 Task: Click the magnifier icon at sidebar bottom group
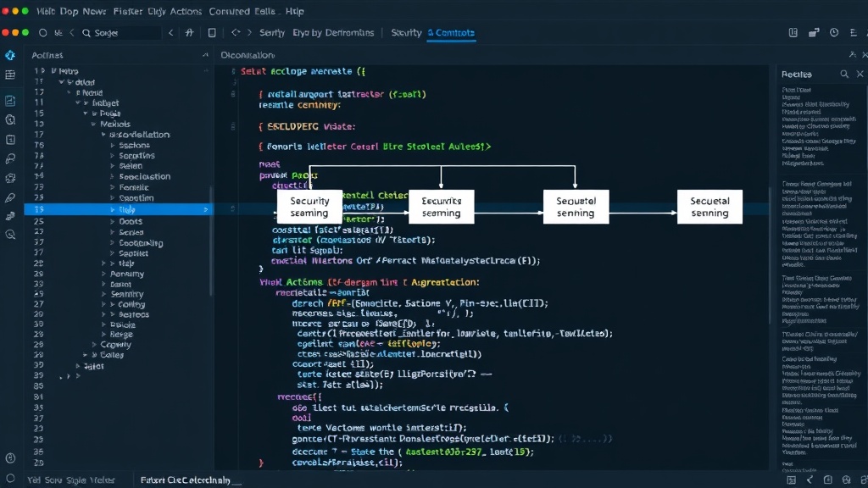(10, 235)
